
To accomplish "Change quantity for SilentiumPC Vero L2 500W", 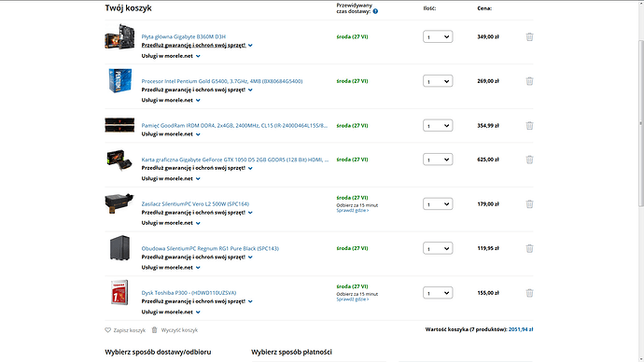I will click(438, 204).
